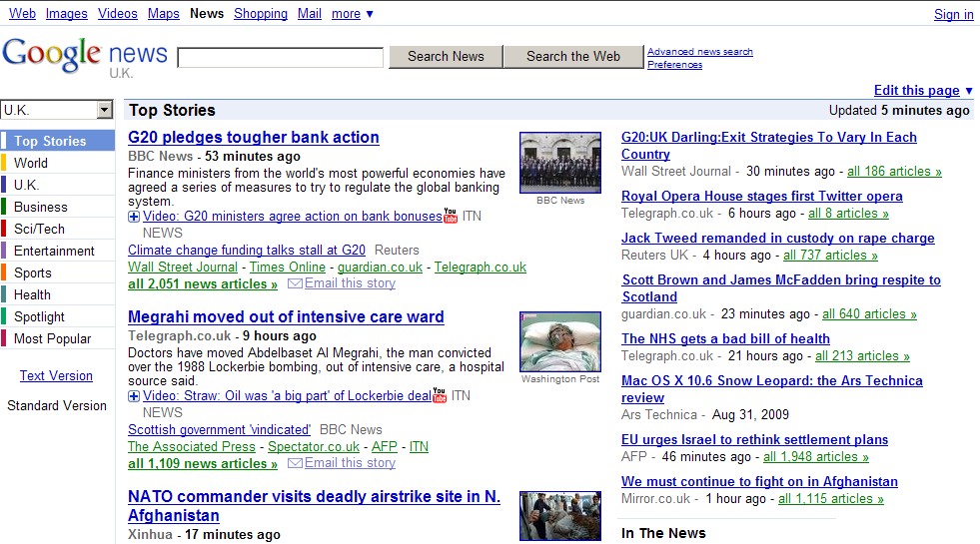Open the 'more' services dropdown
Viewport: 980px width, 544px height.
coord(353,13)
